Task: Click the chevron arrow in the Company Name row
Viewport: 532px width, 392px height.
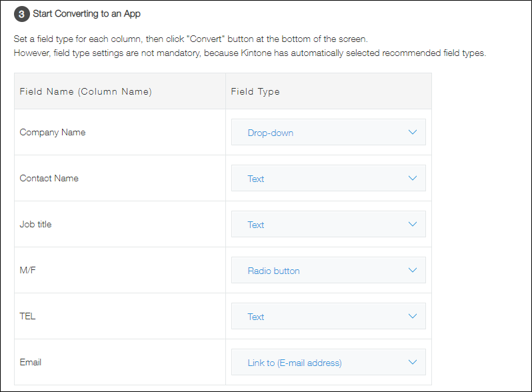Action: coord(412,132)
